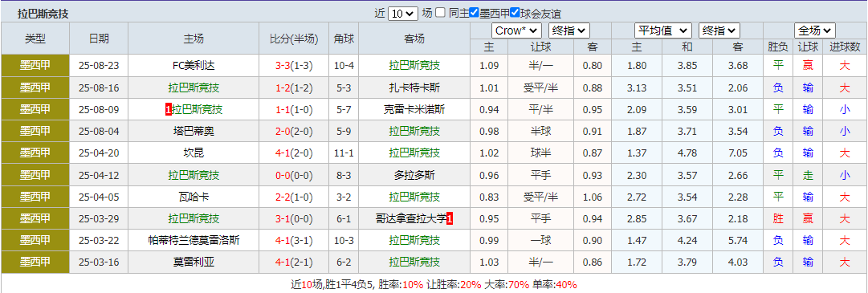This screenshot has height=293, width=868.
Task: Click away odds 7.05 in 坎昆 row
Action: (738, 153)
